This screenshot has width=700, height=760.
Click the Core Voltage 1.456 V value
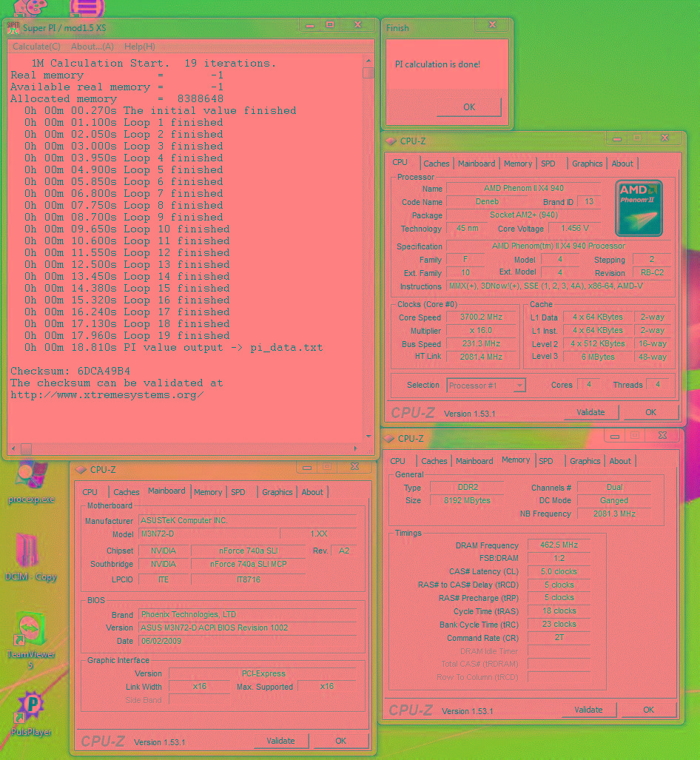pyautogui.click(x=575, y=228)
